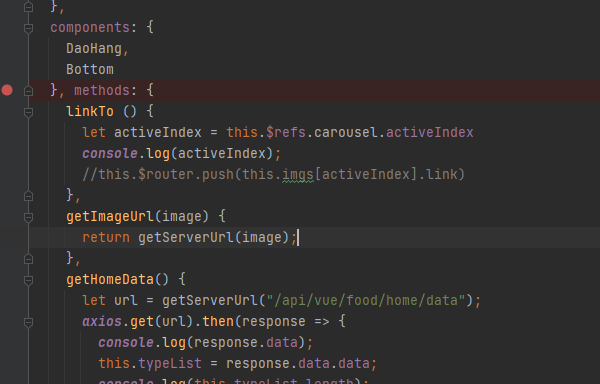Click 'getServerUrl' call in the return statement
Image resolution: width=600 pixels, height=384 pixels.
click(x=186, y=238)
